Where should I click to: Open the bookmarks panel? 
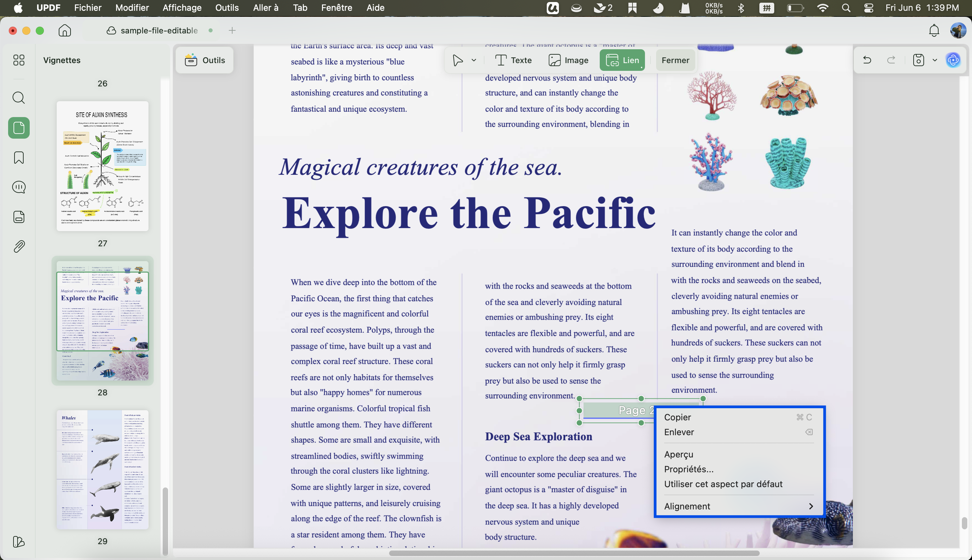click(x=19, y=157)
